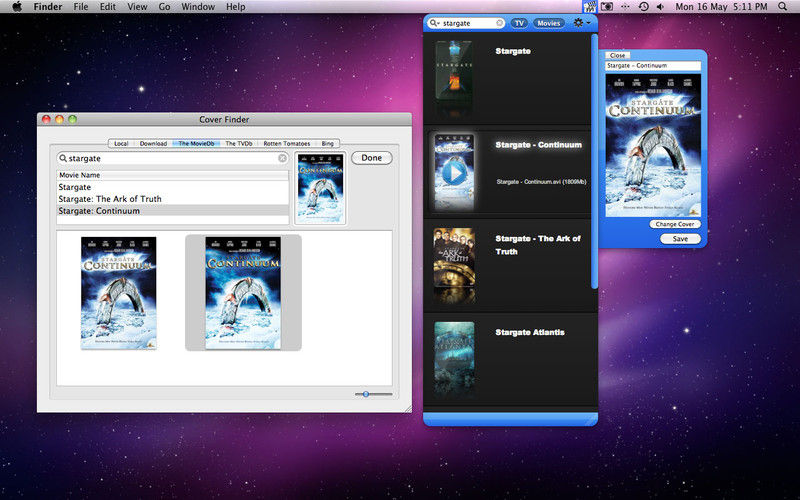The image size is (800, 500).
Task: Clear the Cover Finder search text
Action: coord(282,158)
